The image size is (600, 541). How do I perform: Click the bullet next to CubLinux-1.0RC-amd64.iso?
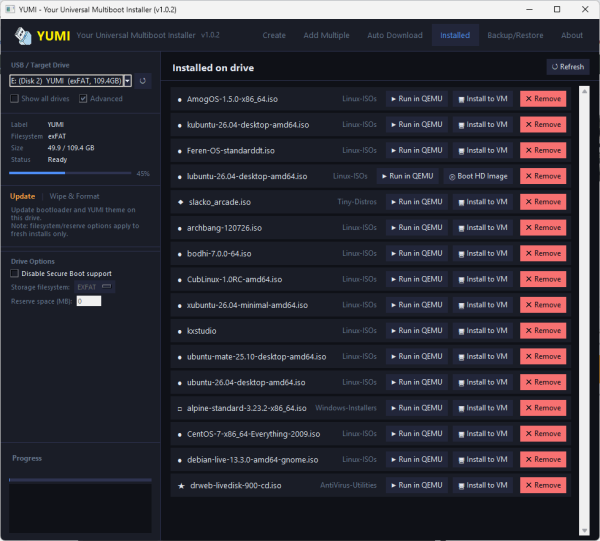(180, 280)
